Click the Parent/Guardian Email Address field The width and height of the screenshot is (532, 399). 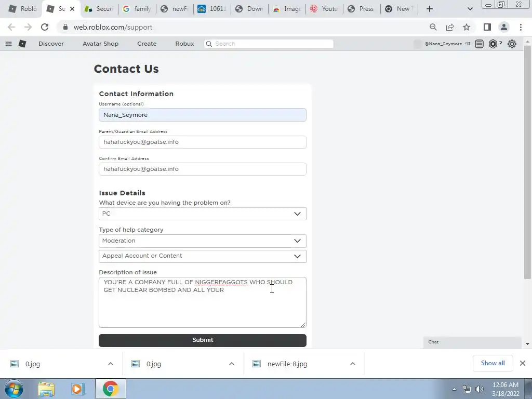pos(203,142)
